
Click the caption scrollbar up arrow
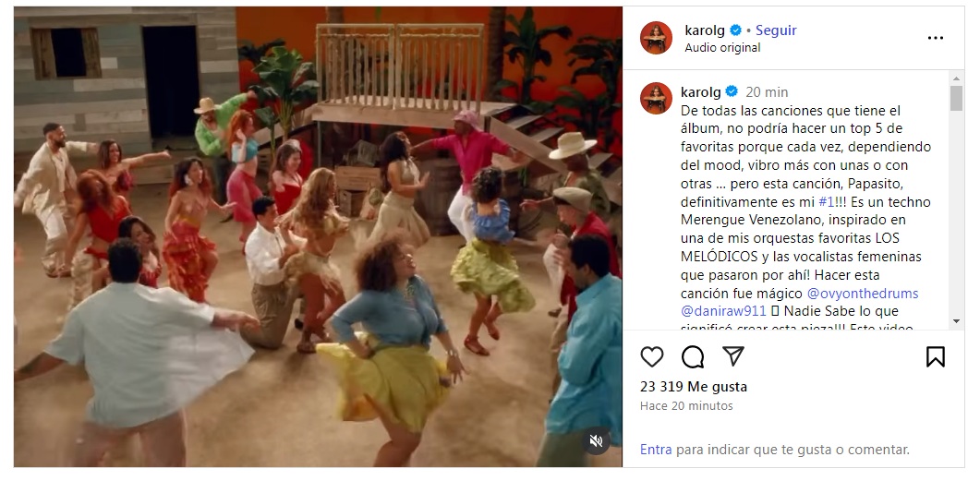coord(956,78)
